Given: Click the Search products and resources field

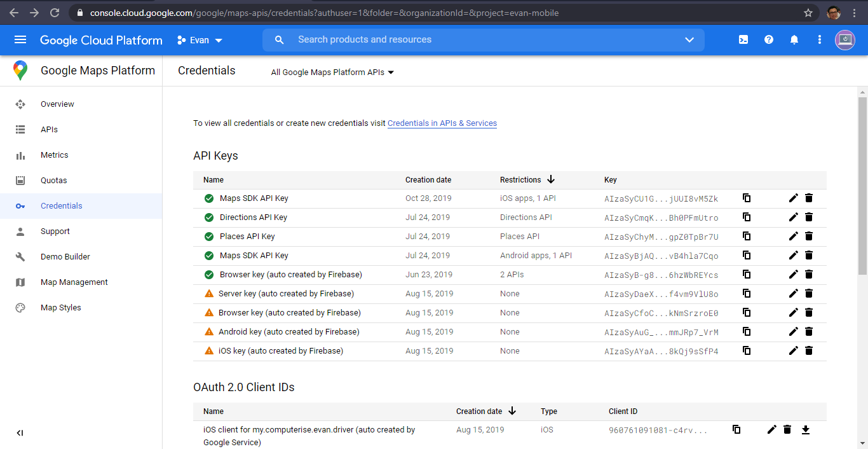Looking at the screenshot, I should click(483, 39).
